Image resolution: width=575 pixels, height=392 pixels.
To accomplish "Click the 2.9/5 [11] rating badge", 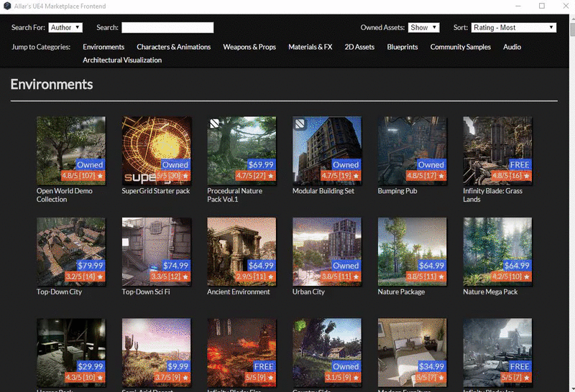I will (255, 276).
